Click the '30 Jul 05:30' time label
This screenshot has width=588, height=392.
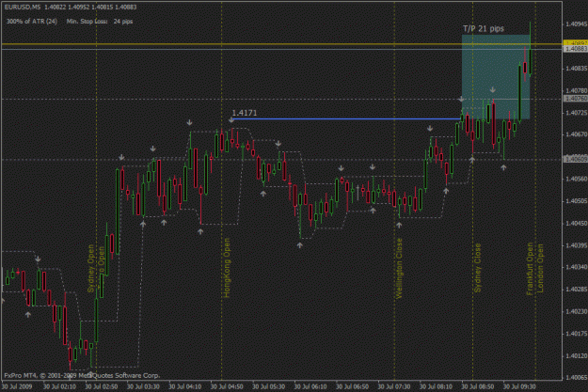click(x=268, y=386)
